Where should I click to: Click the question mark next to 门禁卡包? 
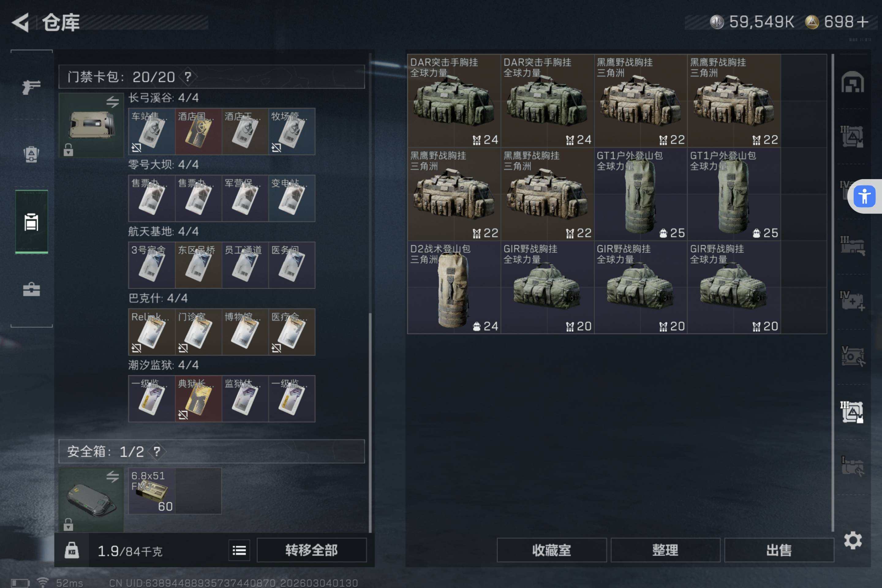coord(188,77)
